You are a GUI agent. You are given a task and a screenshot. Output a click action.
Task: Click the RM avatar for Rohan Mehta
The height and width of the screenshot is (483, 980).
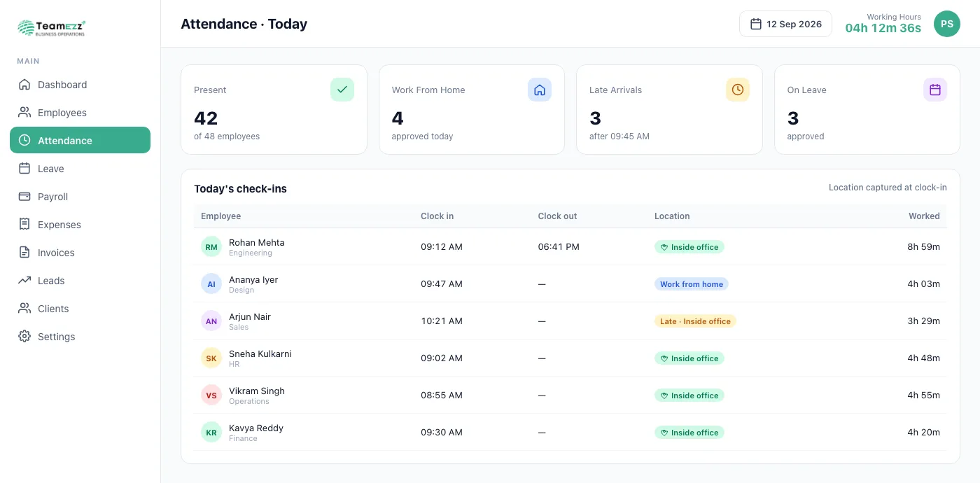pyautogui.click(x=211, y=247)
